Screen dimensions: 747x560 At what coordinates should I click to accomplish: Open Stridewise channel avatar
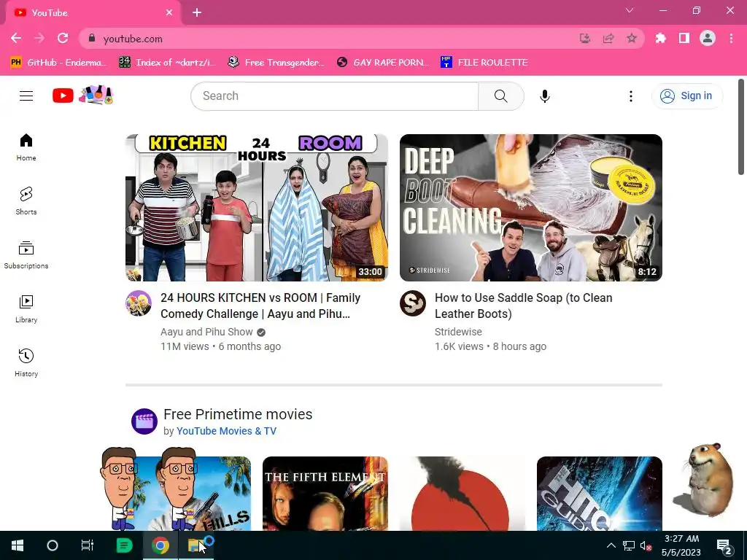[x=413, y=303]
